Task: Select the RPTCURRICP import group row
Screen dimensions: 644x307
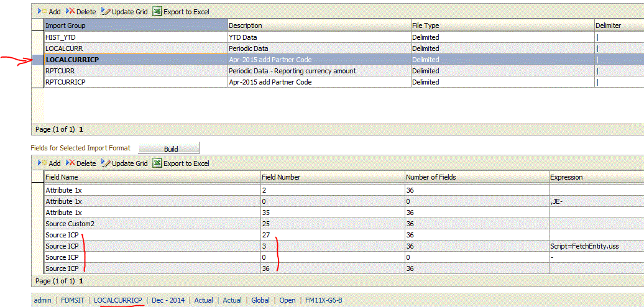Action: [338, 82]
